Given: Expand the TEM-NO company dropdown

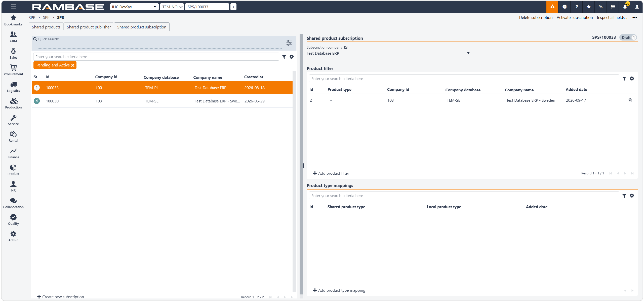Looking at the screenshot, I should point(172,7).
